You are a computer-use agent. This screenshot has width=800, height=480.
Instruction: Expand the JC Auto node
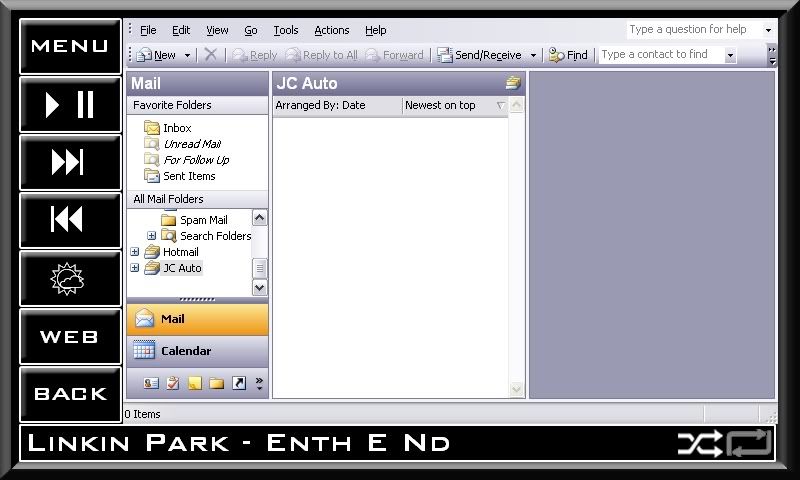135,268
